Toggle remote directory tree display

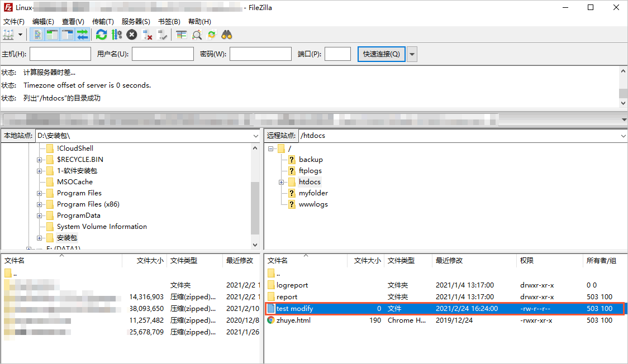click(67, 35)
